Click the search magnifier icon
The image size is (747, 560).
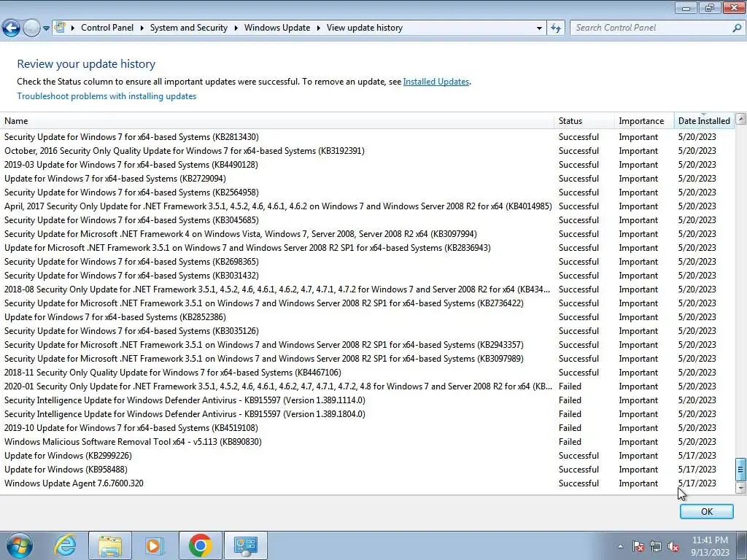coord(737,28)
